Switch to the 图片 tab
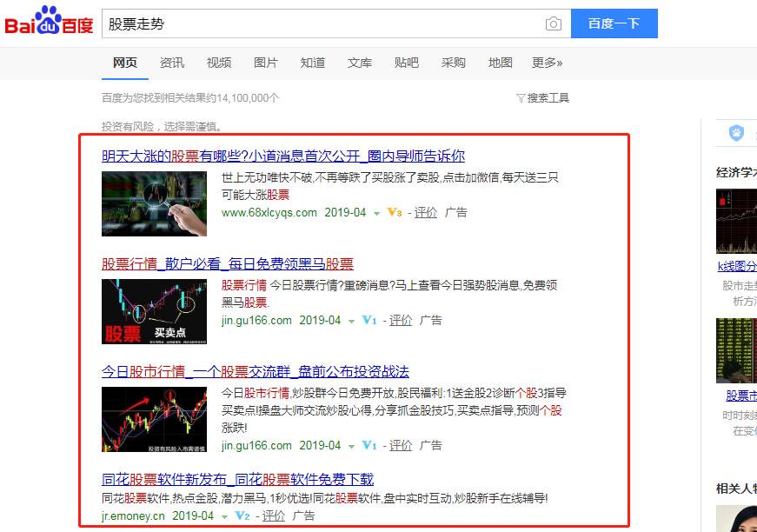Screen dimensions: 757x532 tap(266, 63)
